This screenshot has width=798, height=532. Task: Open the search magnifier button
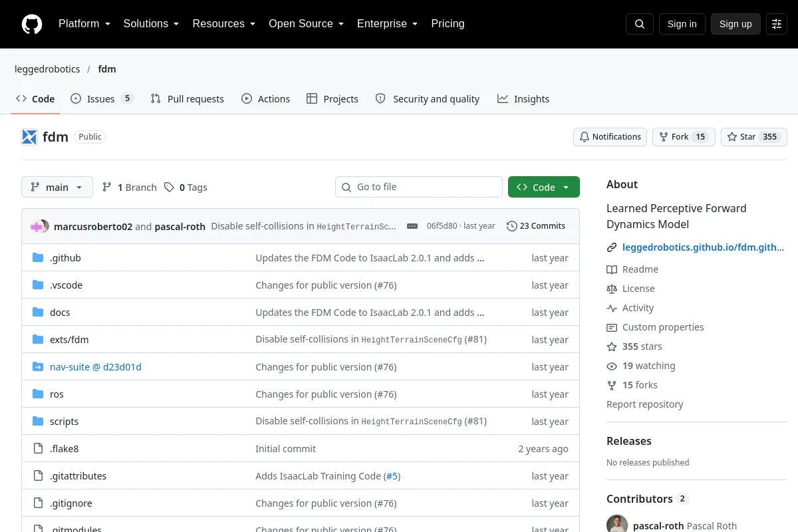(x=640, y=24)
